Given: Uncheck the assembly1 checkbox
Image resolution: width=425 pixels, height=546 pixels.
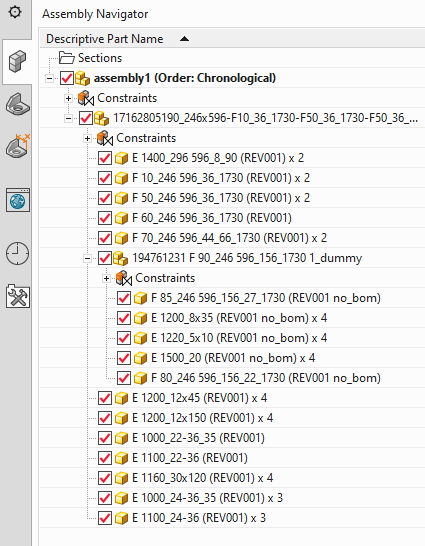Looking at the screenshot, I should [x=67, y=78].
